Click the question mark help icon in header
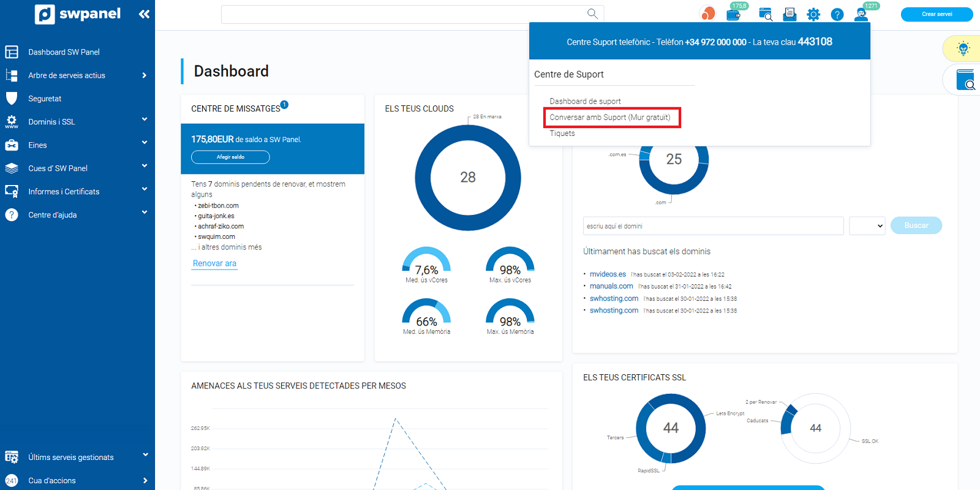 (837, 14)
